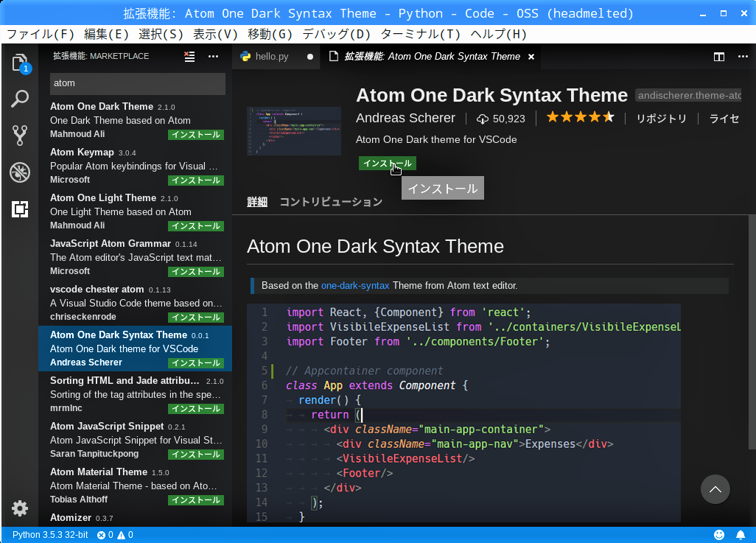Image resolution: width=756 pixels, height=543 pixels.
Task: Open editor more actions ellipsis
Action: point(743,57)
